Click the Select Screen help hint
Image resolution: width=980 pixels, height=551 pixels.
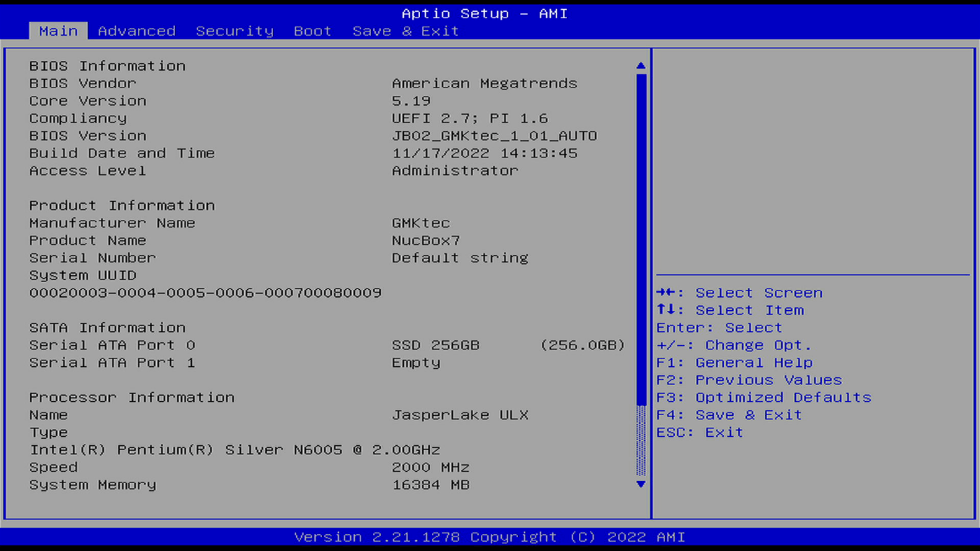739,293
